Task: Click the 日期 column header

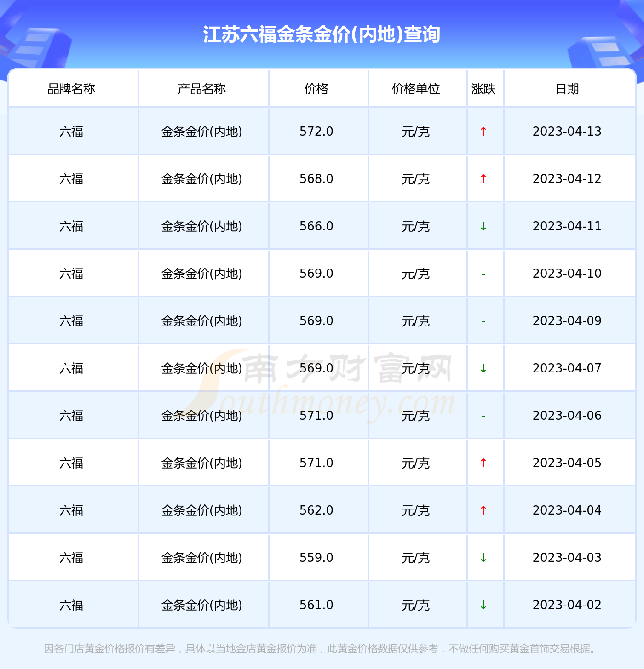Action: click(567, 89)
